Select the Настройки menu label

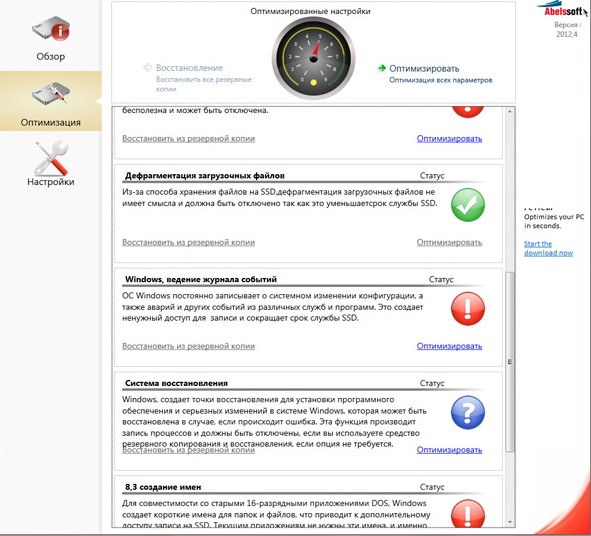coord(51,182)
